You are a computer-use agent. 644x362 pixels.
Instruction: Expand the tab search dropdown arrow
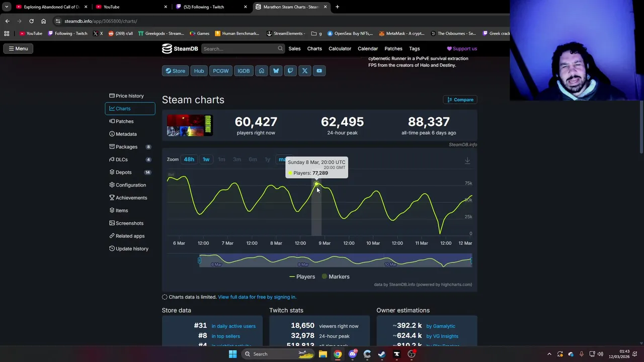6,7
